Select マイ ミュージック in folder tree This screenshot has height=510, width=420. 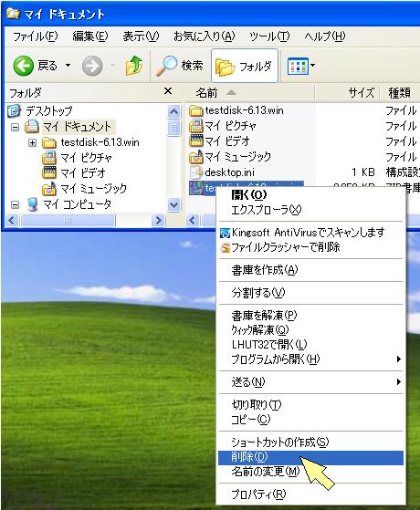(x=94, y=188)
